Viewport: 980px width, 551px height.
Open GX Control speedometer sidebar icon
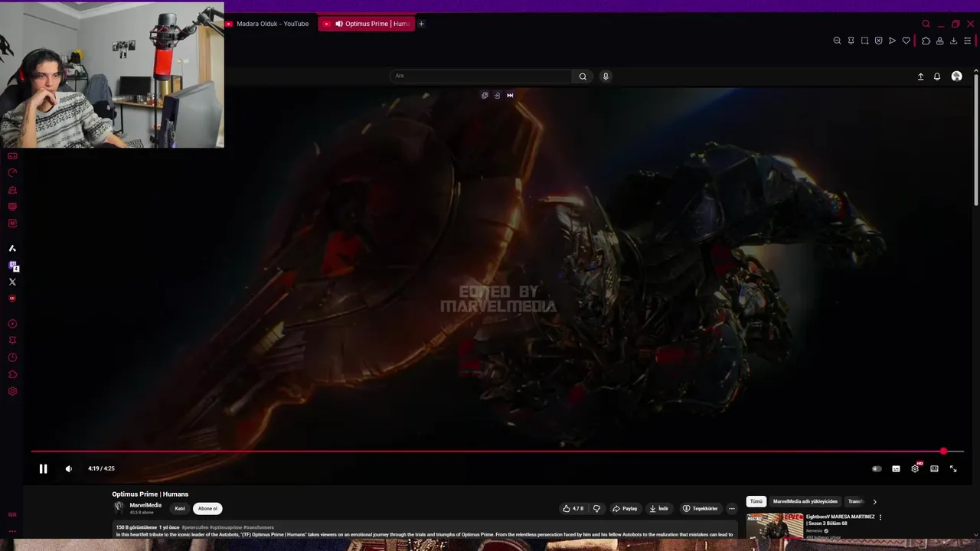(12, 173)
